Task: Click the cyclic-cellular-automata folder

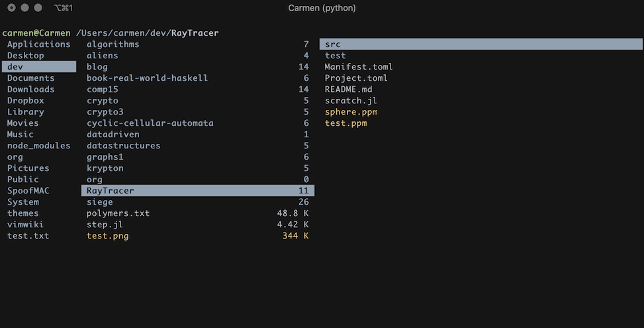Action: [x=150, y=123]
